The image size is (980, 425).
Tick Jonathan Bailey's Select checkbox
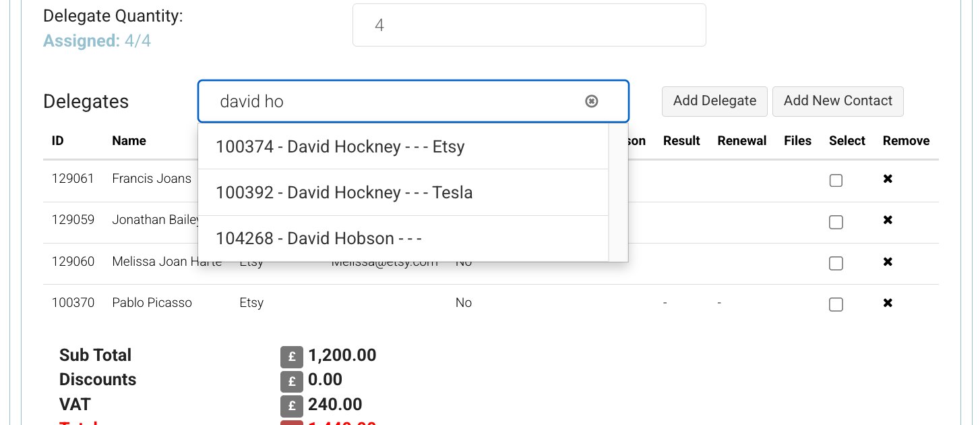pyautogui.click(x=836, y=222)
